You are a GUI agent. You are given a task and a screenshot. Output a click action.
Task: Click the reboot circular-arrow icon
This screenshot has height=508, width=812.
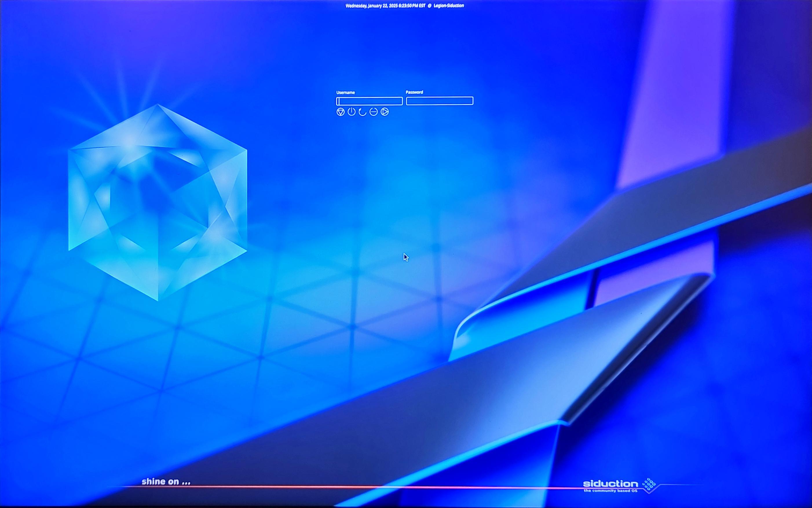[x=363, y=112]
